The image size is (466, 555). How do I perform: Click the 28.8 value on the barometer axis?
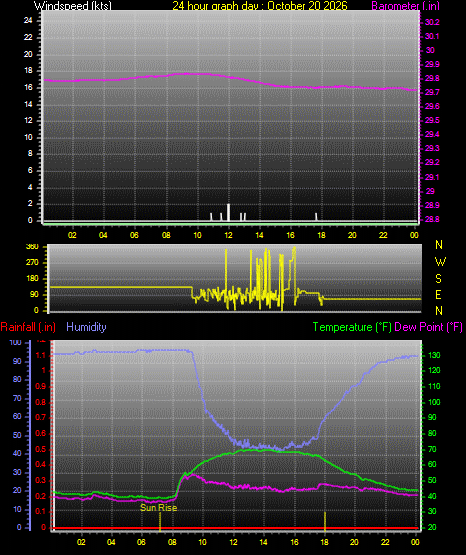click(432, 219)
